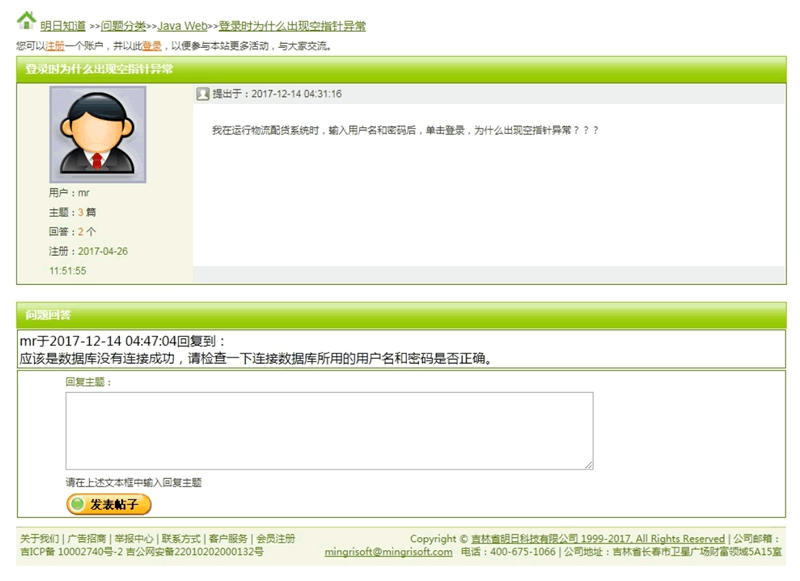Open the 客服服务 footer link
Screen dimensions: 800x581
coord(228,538)
